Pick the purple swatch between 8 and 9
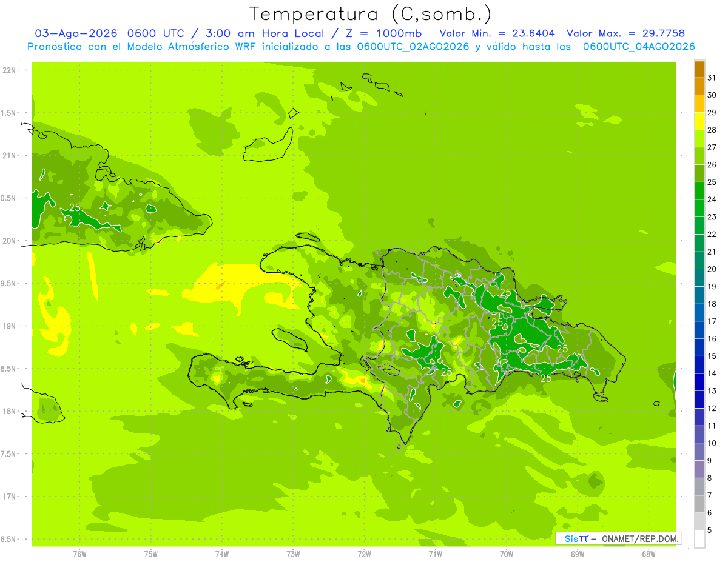This screenshot has height=562, width=728. [x=699, y=469]
